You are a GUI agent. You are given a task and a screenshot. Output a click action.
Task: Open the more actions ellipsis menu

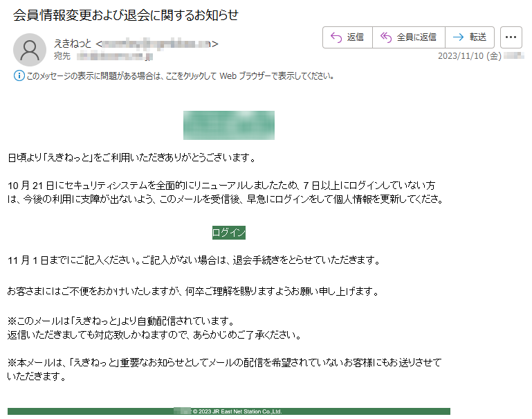pos(511,37)
